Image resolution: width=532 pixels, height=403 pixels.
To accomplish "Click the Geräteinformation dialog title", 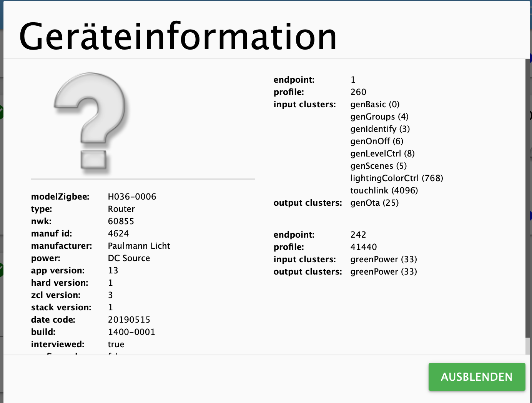I will pos(178,37).
